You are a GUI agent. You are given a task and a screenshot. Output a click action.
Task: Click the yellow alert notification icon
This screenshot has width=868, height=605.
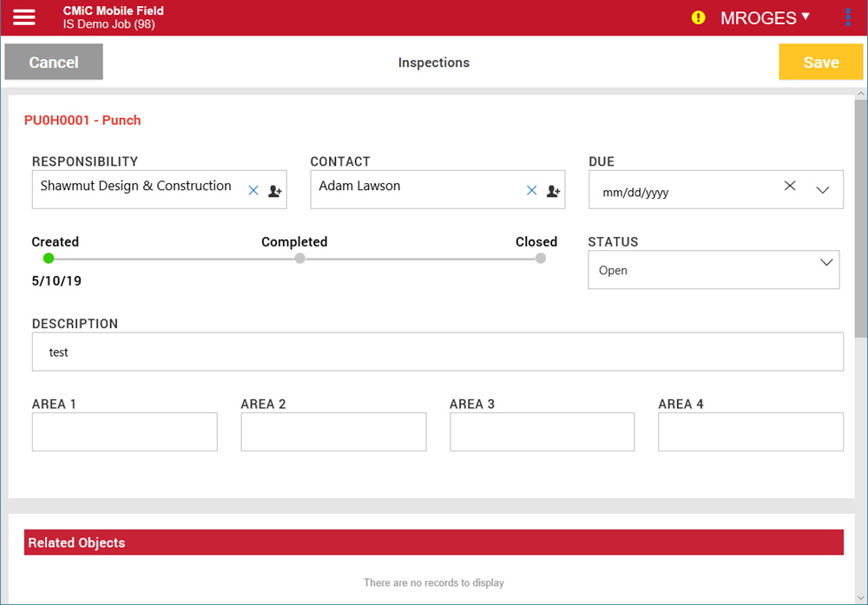[x=698, y=17]
